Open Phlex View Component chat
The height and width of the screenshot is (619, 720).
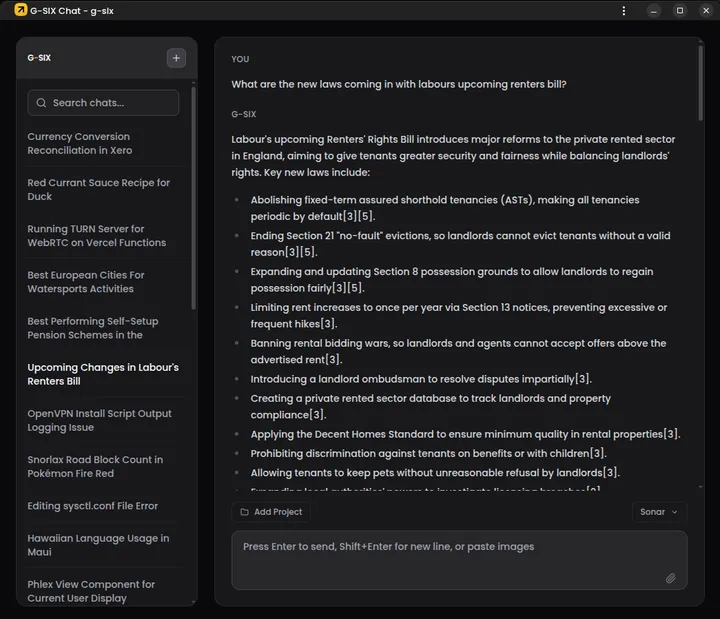[103, 591]
